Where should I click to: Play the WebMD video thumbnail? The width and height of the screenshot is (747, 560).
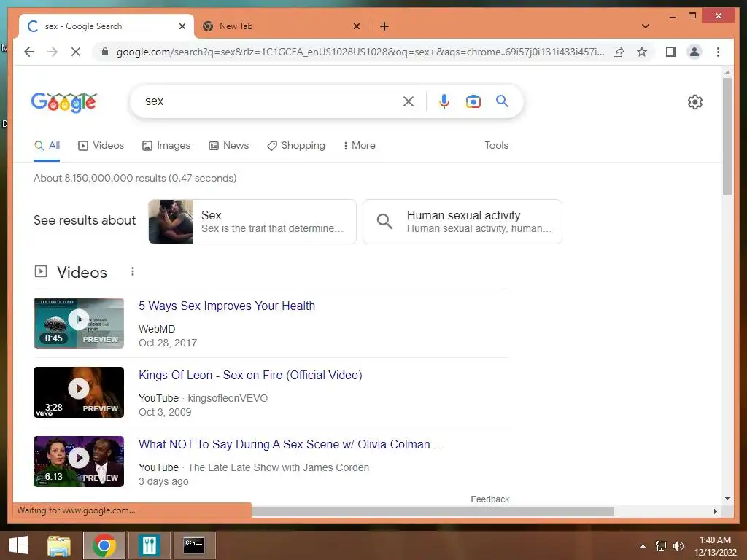pyautogui.click(x=79, y=323)
